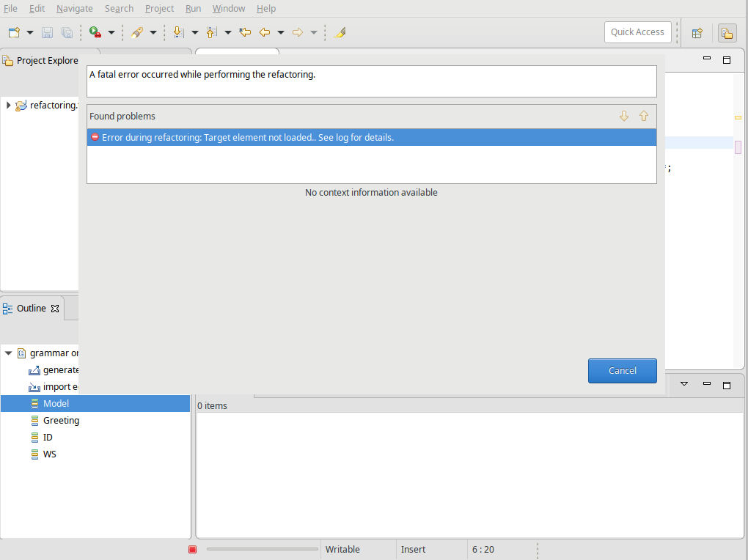Navigate Back with yellow left arrow

tap(264, 32)
